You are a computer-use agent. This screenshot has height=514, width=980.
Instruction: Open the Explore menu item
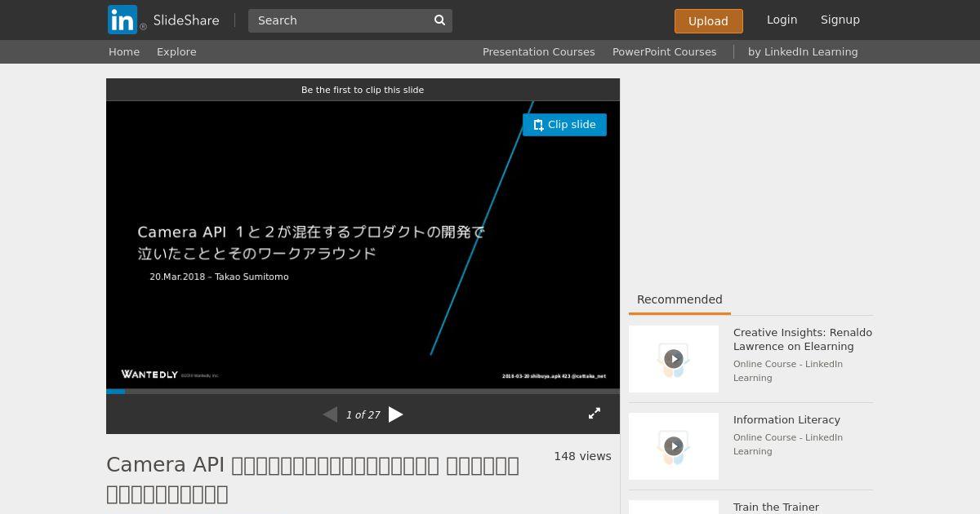tap(176, 51)
